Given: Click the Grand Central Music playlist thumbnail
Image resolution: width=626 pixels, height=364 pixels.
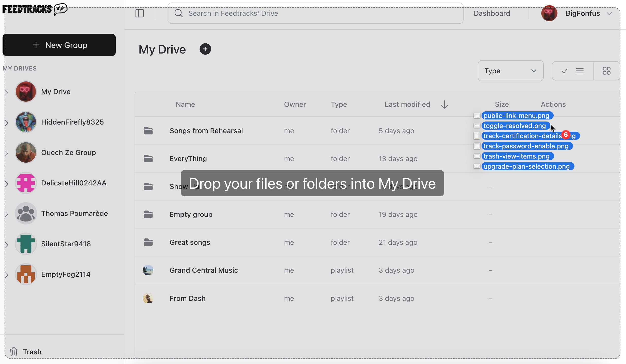Looking at the screenshot, I should (148, 270).
